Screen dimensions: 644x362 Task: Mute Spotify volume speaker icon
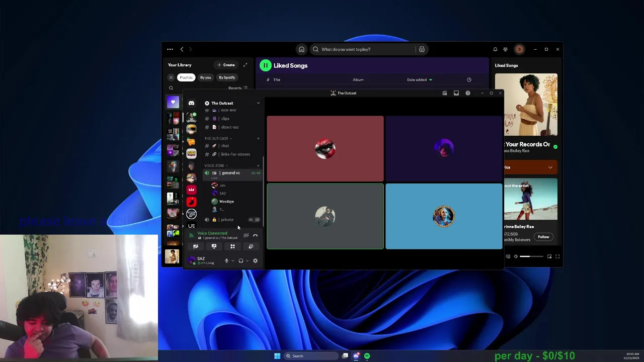click(x=515, y=256)
